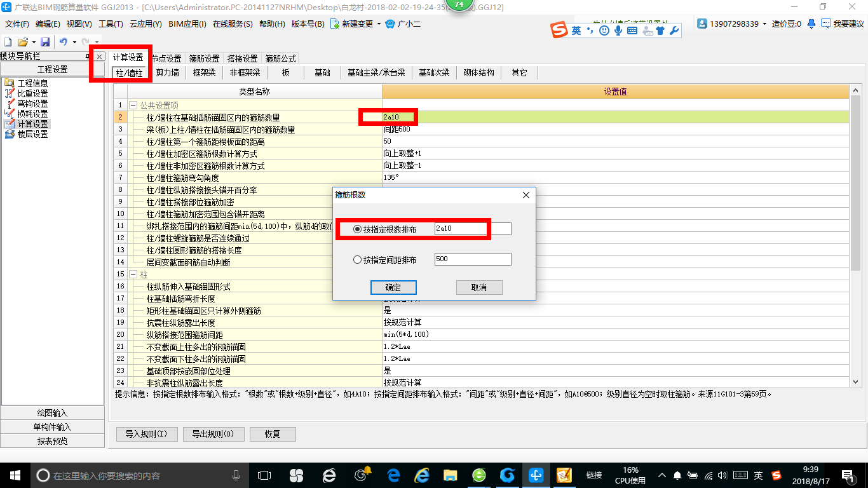The image size is (868, 488).
Task: Open the 单构件输入 module panel
Action: [x=53, y=427]
